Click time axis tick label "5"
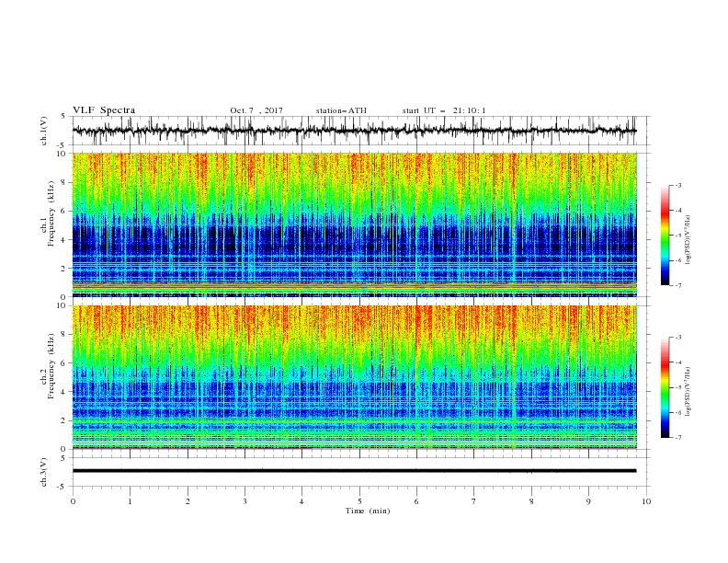Image resolution: width=728 pixels, height=563 pixels. pyautogui.click(x=359, y=501)
